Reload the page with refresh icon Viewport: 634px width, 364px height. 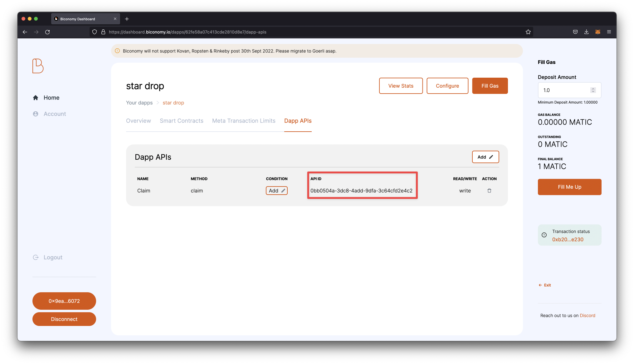[x=47, y=32]
